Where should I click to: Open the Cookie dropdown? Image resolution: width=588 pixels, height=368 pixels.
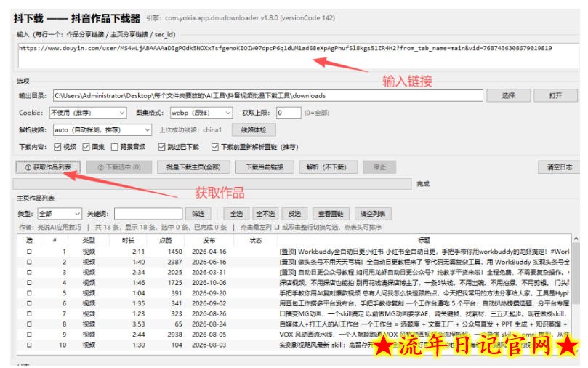[x=88, y=113]
